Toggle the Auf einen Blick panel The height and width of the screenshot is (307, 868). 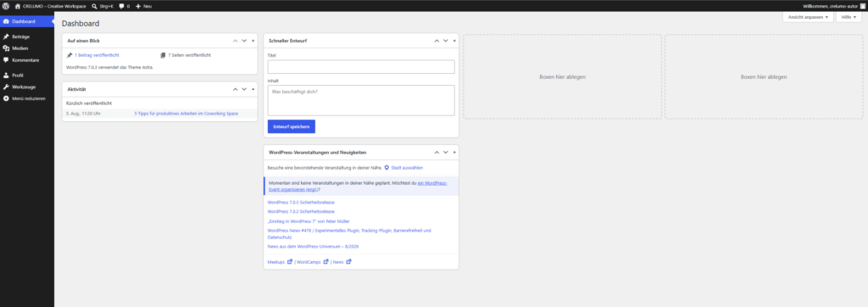tap(253, 41)
